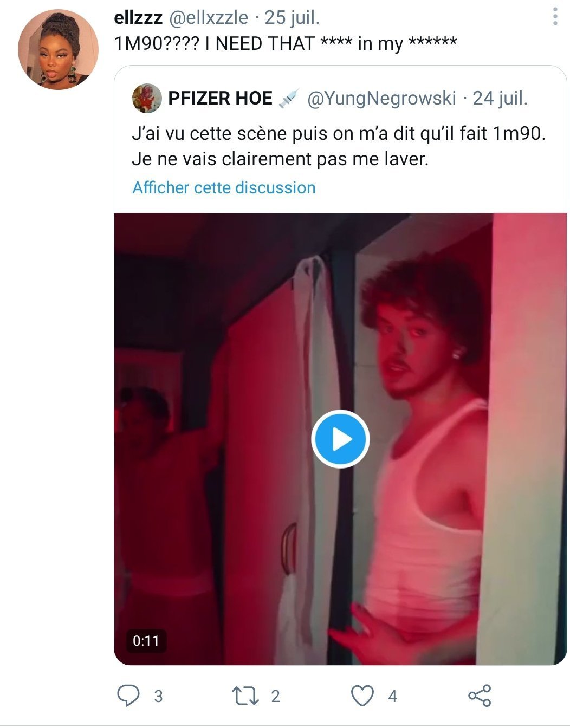Open the quoted tweet French text
The width and height of the screenshot is (570, 728).
339,146
